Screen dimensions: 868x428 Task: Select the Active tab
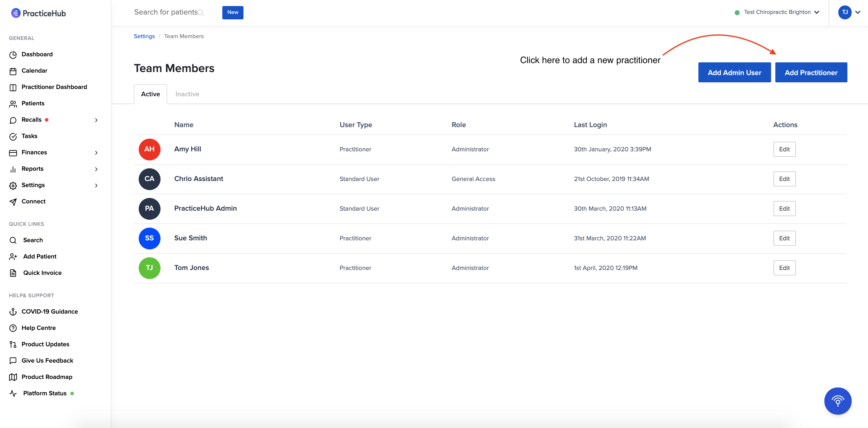150,94
